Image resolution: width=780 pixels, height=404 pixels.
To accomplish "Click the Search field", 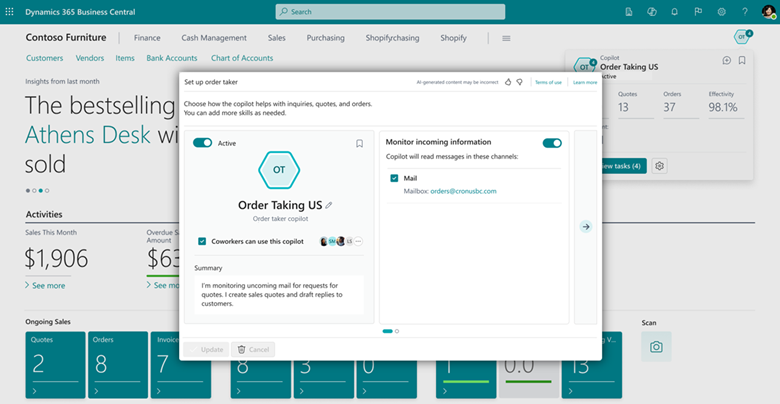I will pyautogui.click(x=390, y=11).
